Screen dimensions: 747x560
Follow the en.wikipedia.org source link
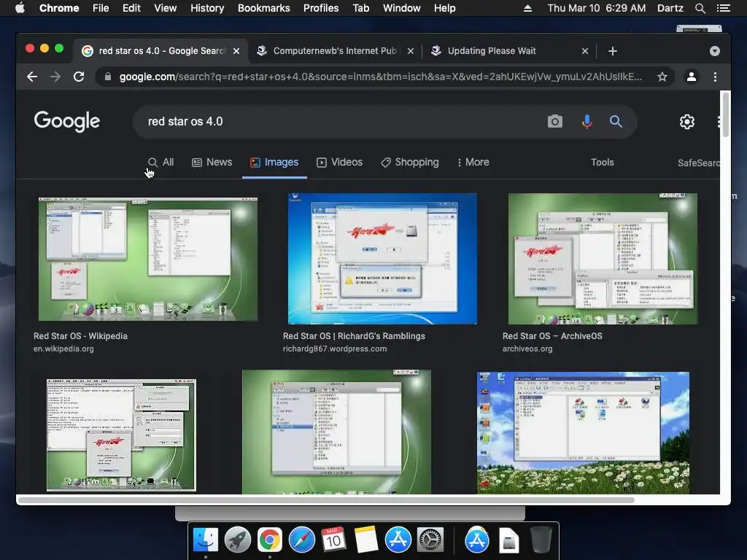pos(63,349)
